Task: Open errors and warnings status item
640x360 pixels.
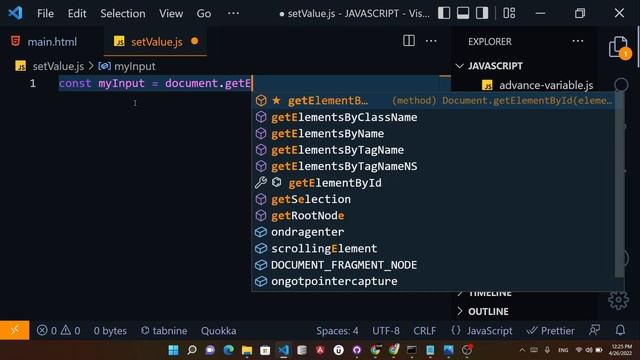Action: click(x=58, y=331)
